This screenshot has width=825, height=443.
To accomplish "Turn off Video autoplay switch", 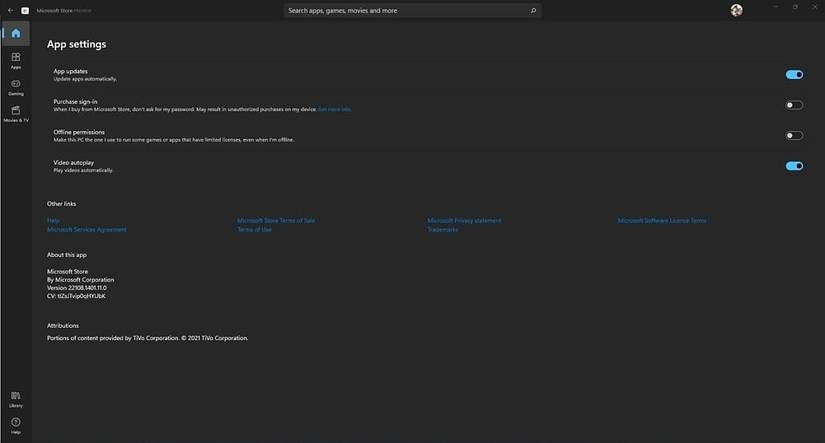I will coord(794,166).
